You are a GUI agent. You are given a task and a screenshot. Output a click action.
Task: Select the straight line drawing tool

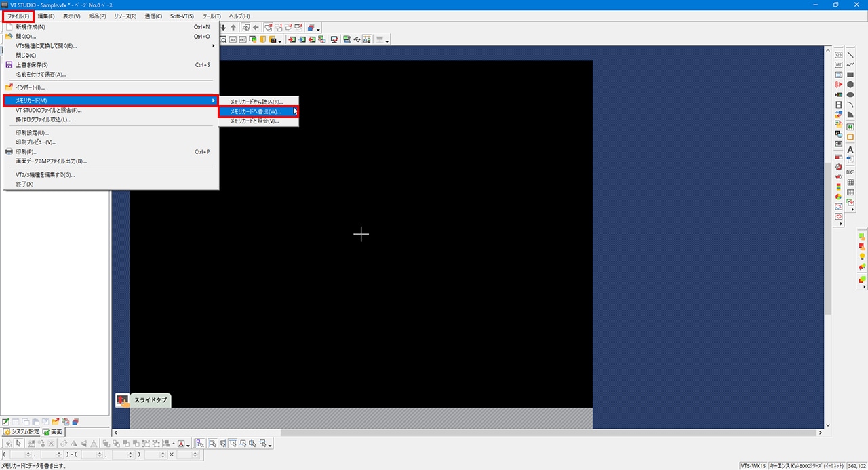850,55
